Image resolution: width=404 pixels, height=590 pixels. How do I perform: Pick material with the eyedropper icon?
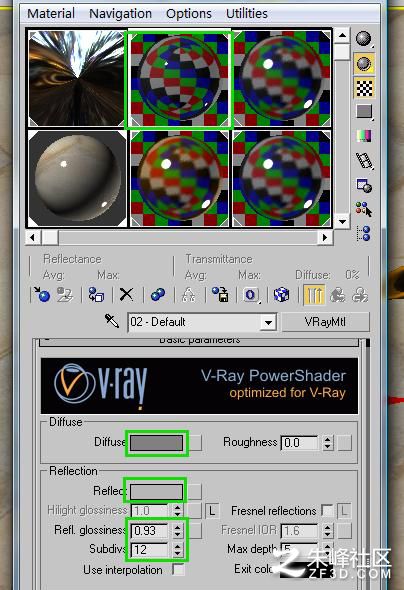click(x=111, y=321)
